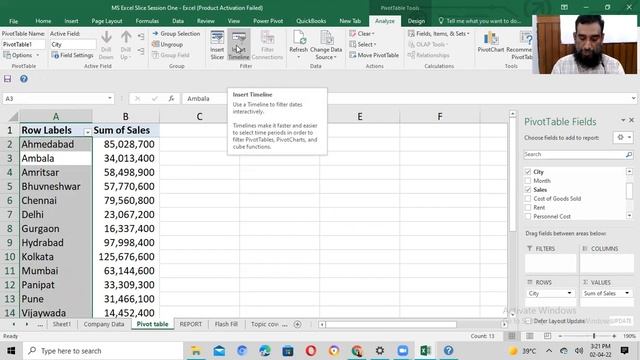This screenshot has height=360, width=640.
Task: Check the Rent field checkbox
Action: (x=528, y=207)
